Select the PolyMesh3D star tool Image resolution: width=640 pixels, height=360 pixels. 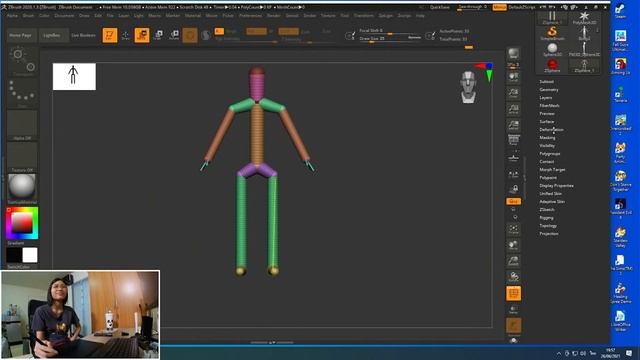584,18
